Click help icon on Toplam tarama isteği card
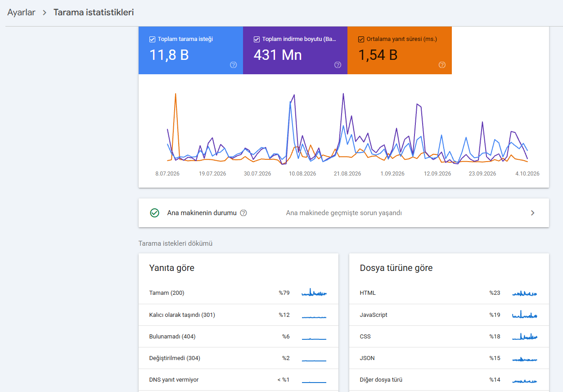 point(233,65)
